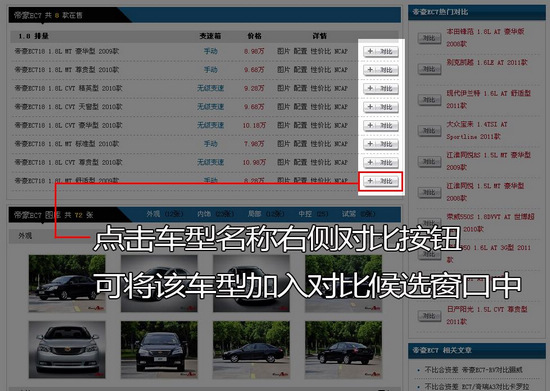The image size is (550, 391).
Task: Open the silver front-view car thumbnail
Action: pos(67,349)
